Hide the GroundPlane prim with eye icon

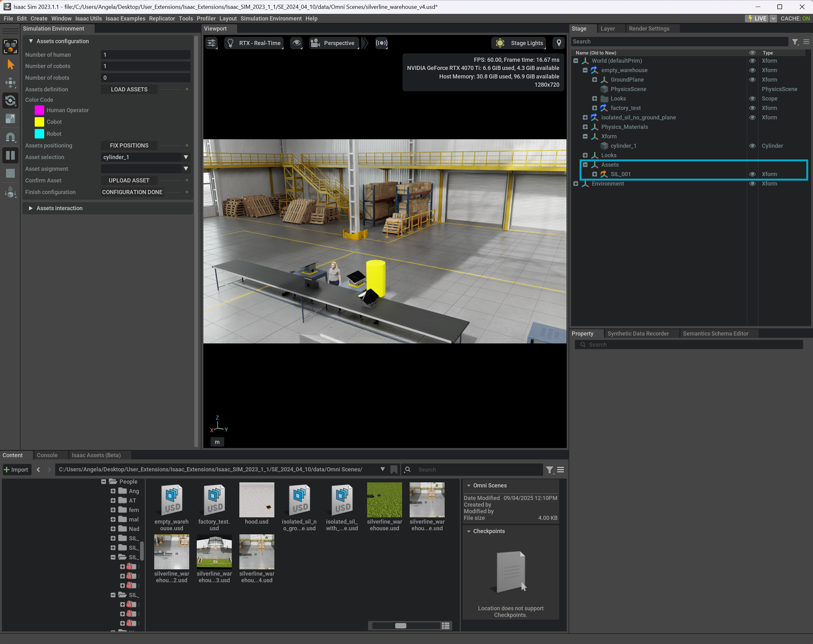click(x=752, y=79)
